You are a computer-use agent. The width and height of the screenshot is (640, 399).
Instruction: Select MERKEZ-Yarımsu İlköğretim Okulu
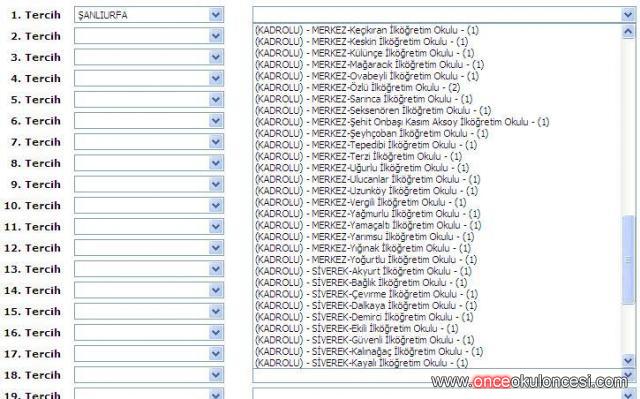(x=364, y=237)
